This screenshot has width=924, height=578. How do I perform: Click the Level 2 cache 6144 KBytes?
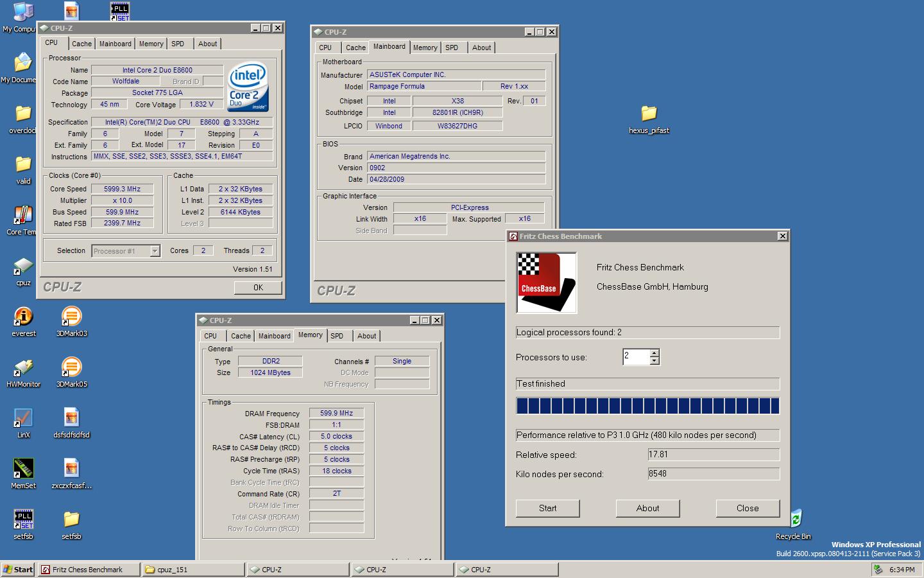click(240, 212)
